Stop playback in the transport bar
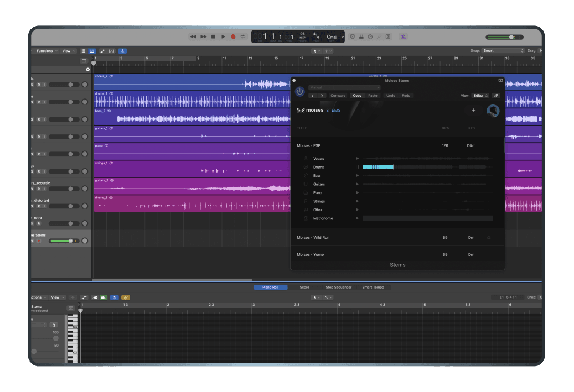 [214, 36]
